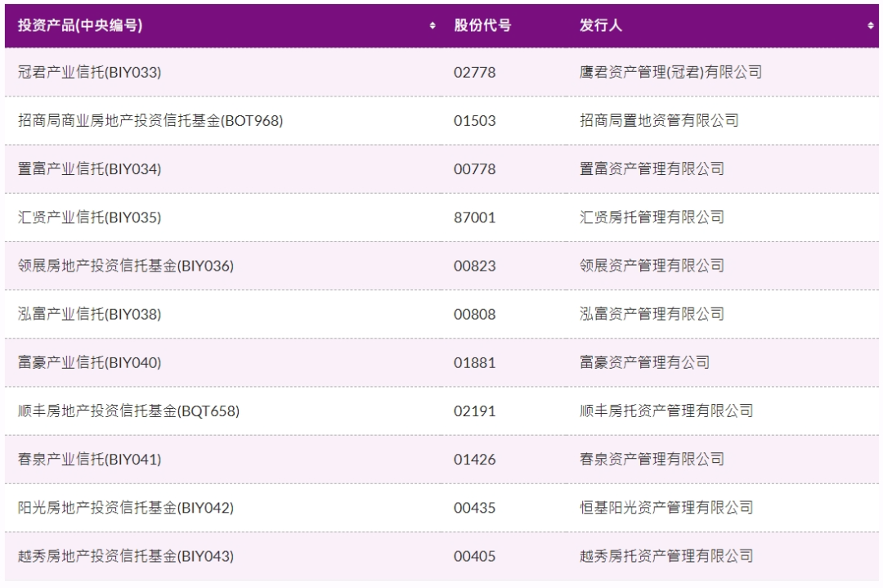
Task: Click issuer 顺丰房托资产管理有限公司
Action: (x=667, y=411)
